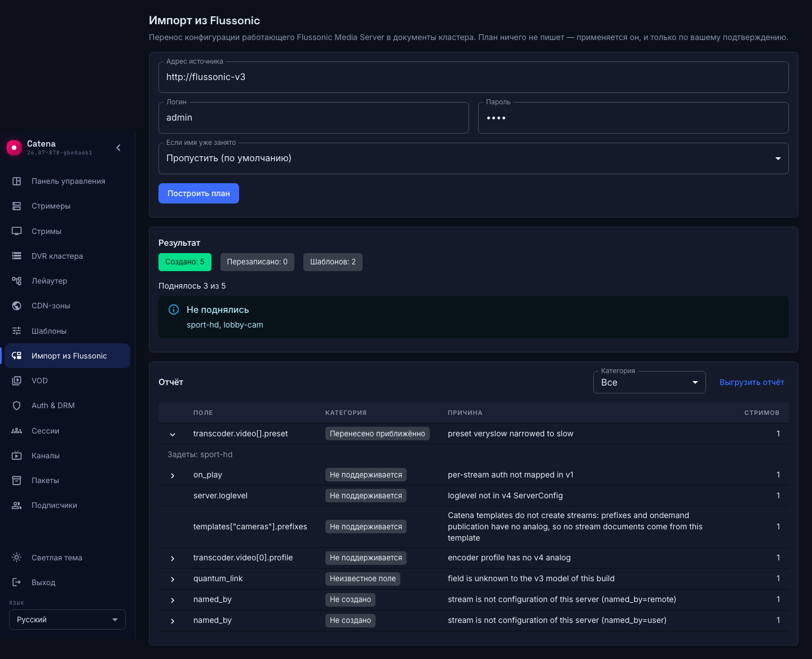This screenshot has height=659, width=812.
Task: Click the Построить план button
Action: [x=198, y=193]
